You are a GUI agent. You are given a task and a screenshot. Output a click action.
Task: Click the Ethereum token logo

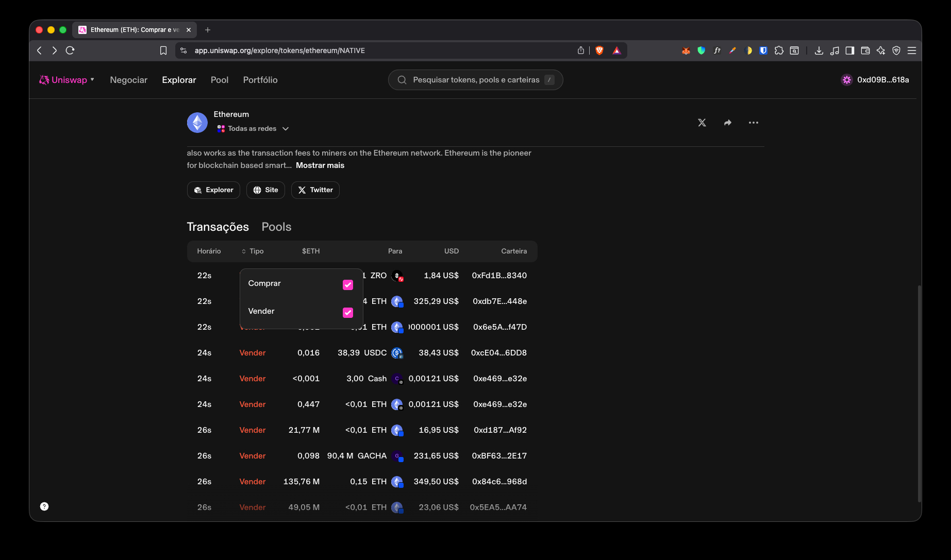pos(197,123)
